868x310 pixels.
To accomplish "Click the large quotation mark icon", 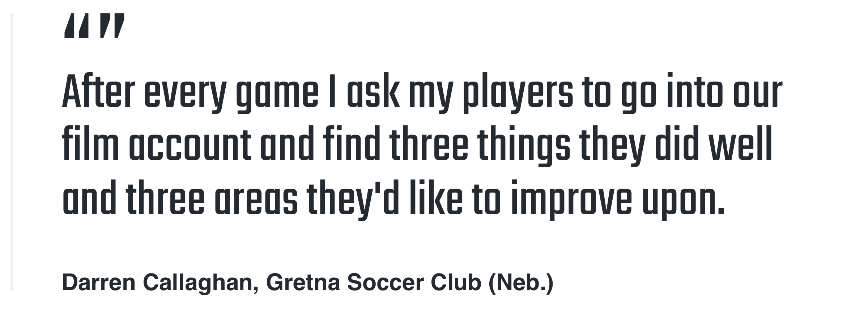I will pos(94,26).
